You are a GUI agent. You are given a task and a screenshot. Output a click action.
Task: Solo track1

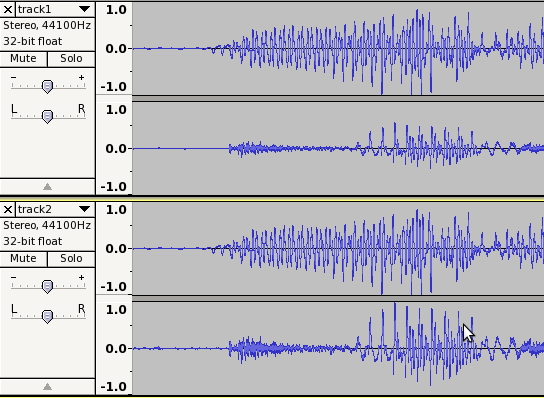pos(71,59)
